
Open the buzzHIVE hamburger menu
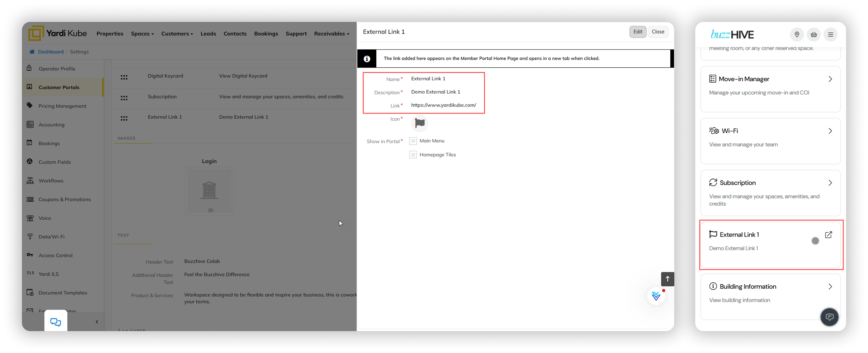pos(830,35)
